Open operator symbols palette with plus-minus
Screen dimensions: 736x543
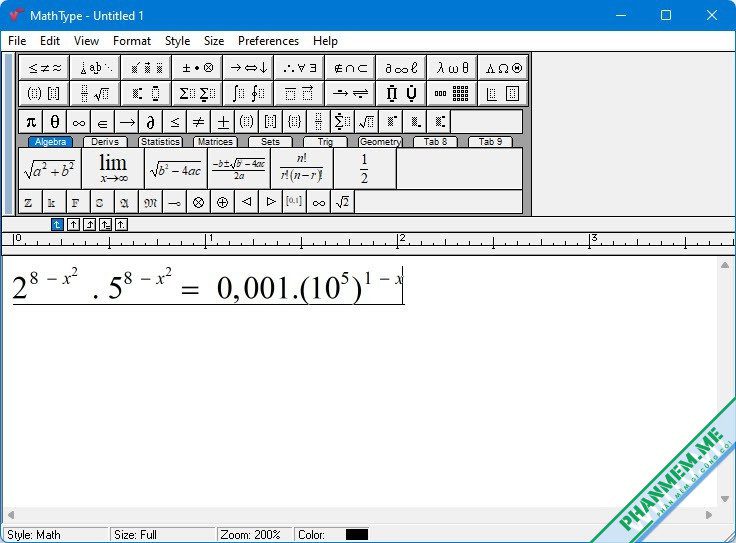[x=197, y=68]
